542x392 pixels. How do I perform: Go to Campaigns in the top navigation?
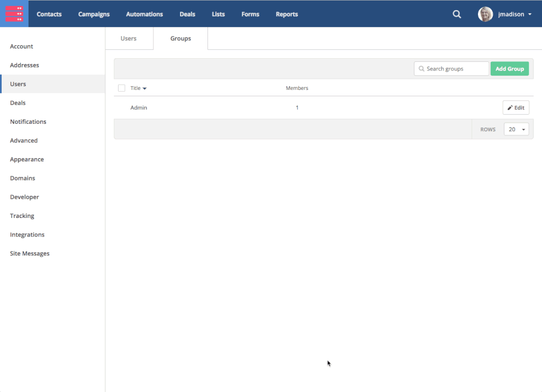pyautogui.click(x=94, y=14)
